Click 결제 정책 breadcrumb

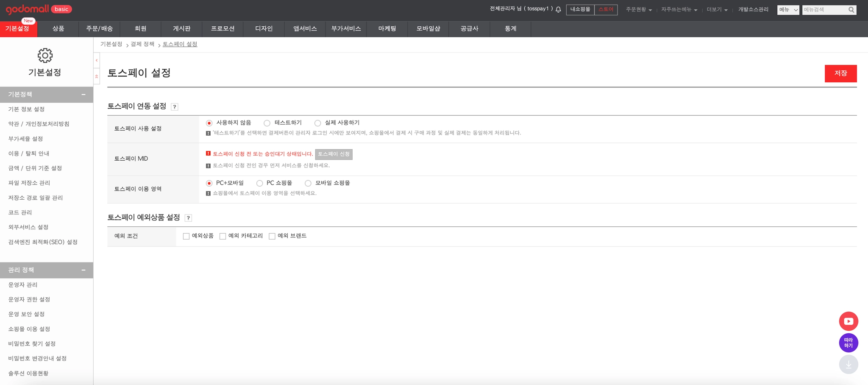[x=142, y=44]
